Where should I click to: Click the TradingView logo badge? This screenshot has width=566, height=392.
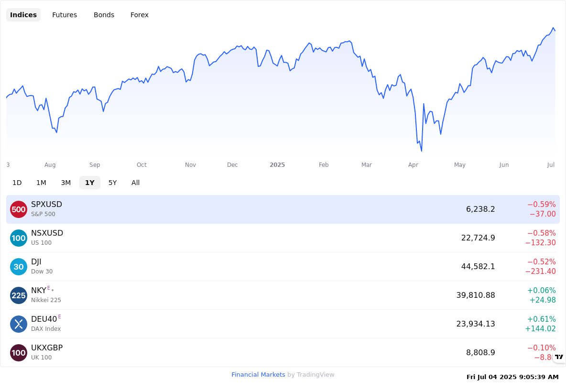pyautogui.click(x=559, y=357)
